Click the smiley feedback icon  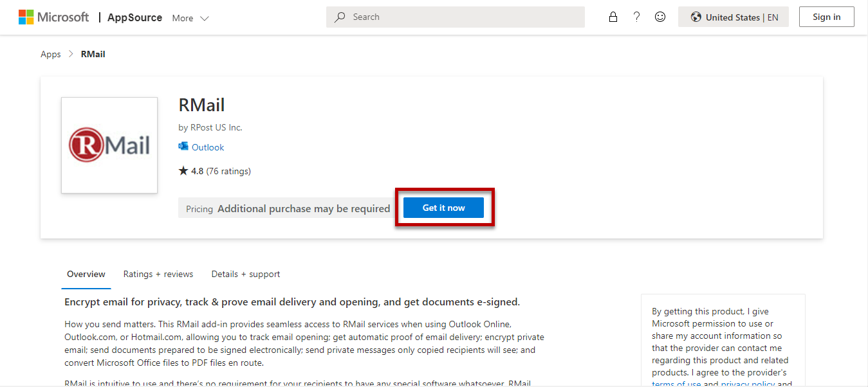pos(660,17)
